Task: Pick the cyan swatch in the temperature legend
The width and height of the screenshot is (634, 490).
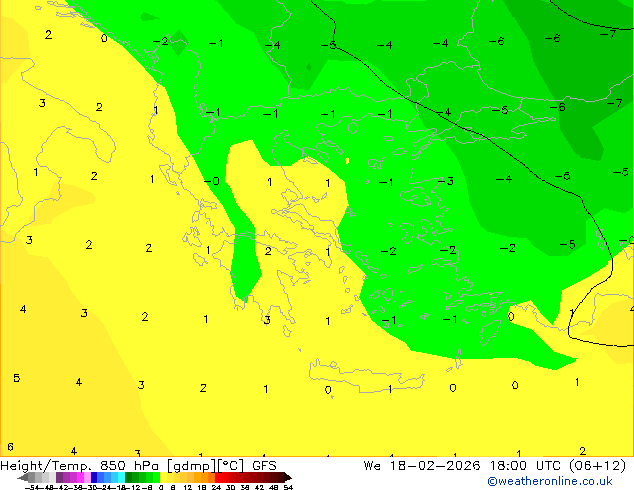Action: (122, 477)
